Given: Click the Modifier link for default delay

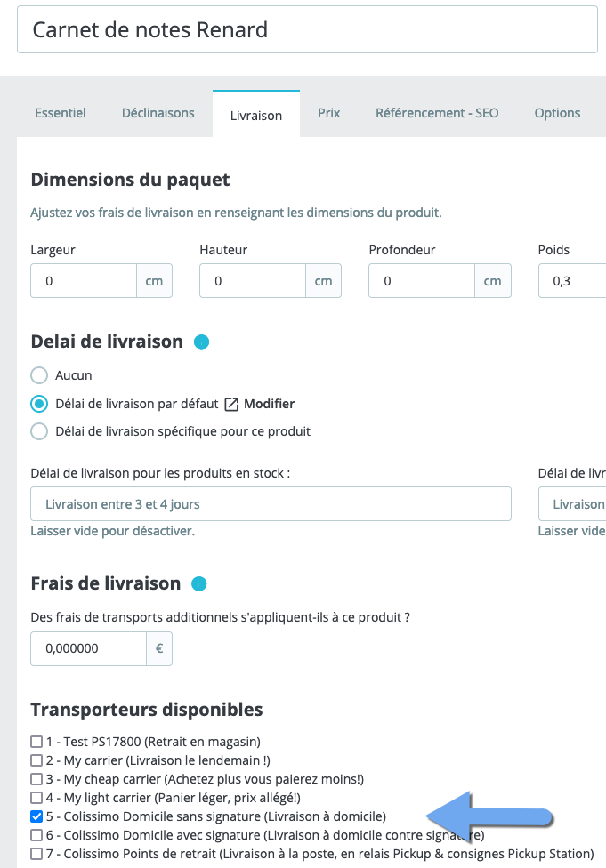Looking at the screenshot, I should tap(270, 404).
